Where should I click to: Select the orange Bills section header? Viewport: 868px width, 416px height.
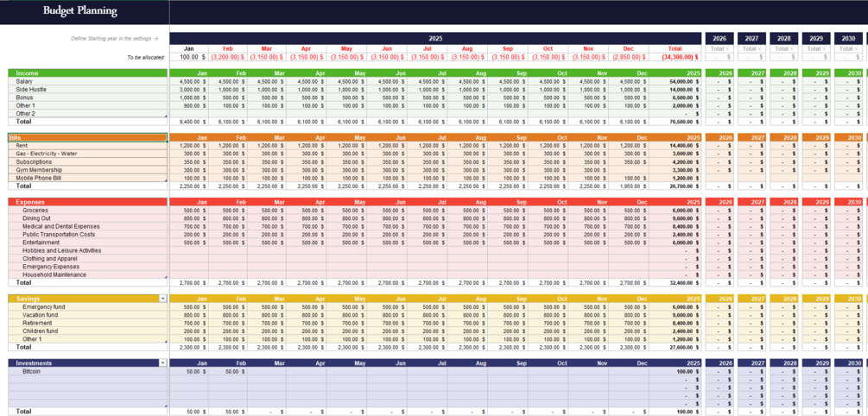click(88, 137)
